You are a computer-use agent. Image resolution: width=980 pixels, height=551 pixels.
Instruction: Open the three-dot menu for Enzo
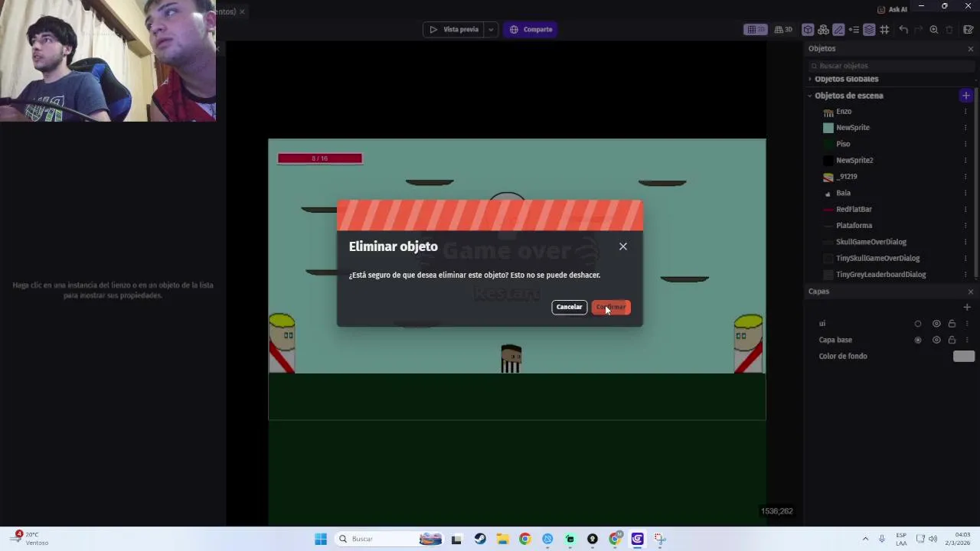click(x=965, y=112)
